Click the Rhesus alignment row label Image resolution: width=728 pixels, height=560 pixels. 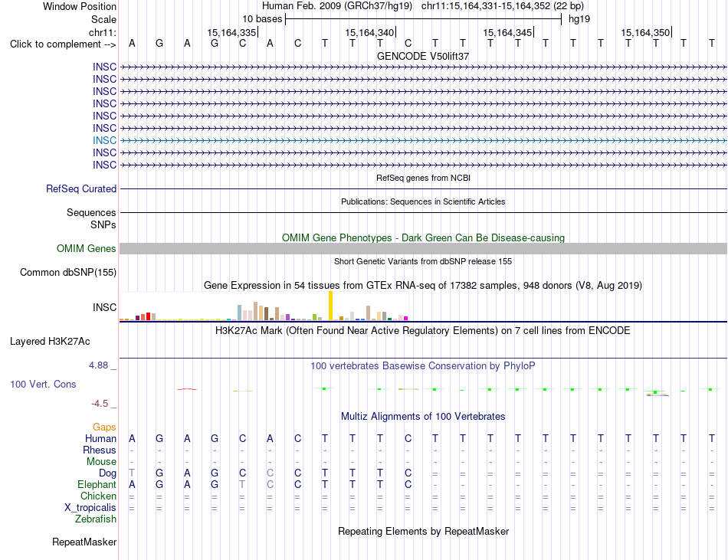(100, 450)
